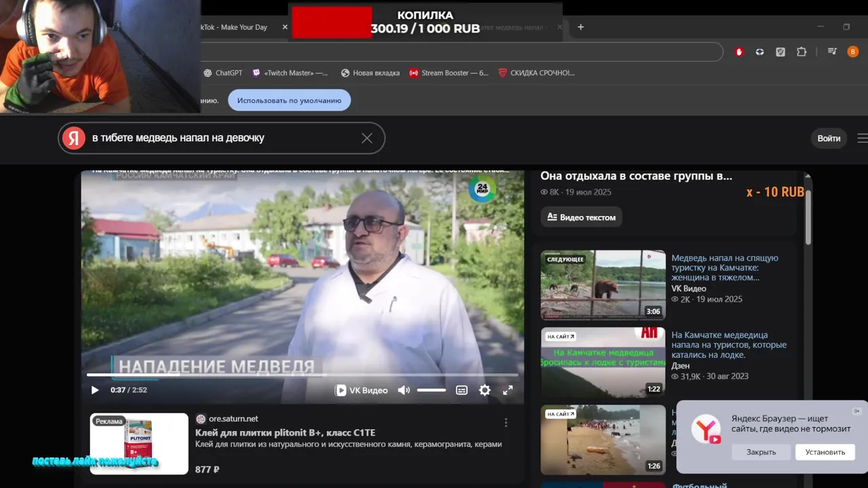Click the Яндекс Браузер logo in popup

pos(706,430)
